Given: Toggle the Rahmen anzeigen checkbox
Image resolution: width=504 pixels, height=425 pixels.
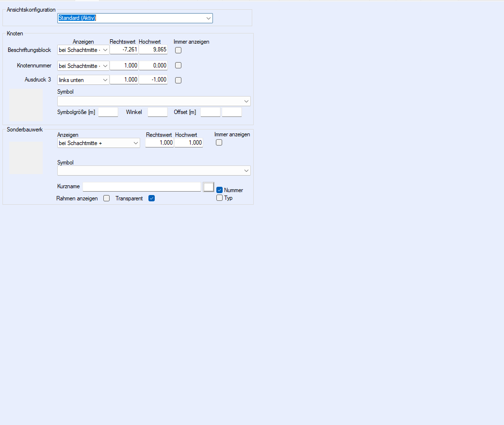Looking at the screenshot, I should click(x=106, y=198).
